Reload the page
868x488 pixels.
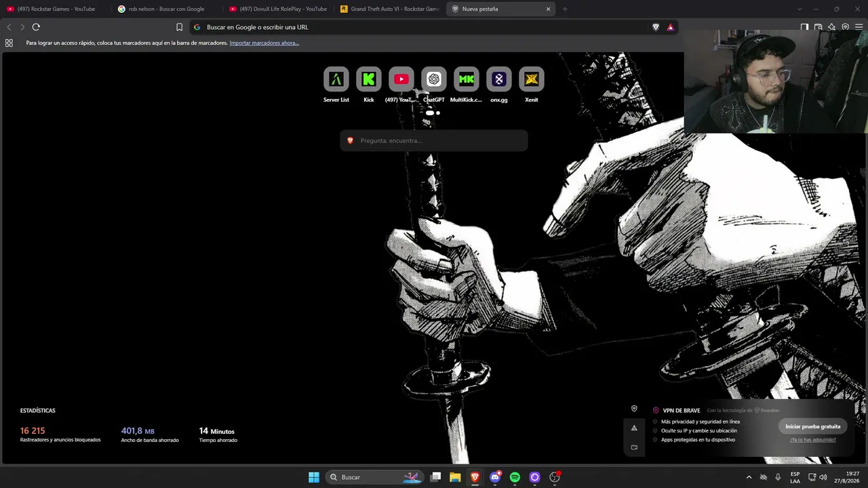point(36,27)
